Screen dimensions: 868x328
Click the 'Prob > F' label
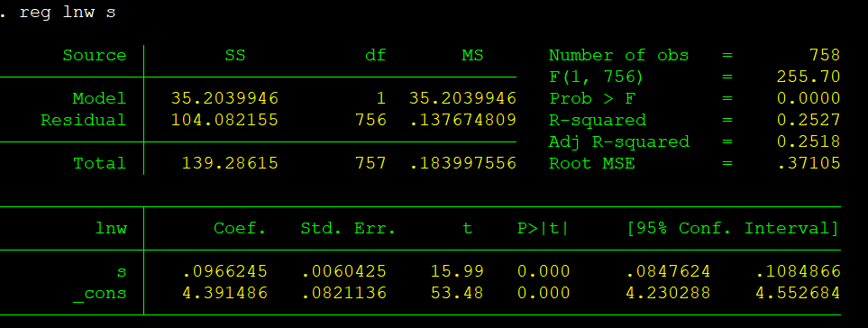(592, 98)
